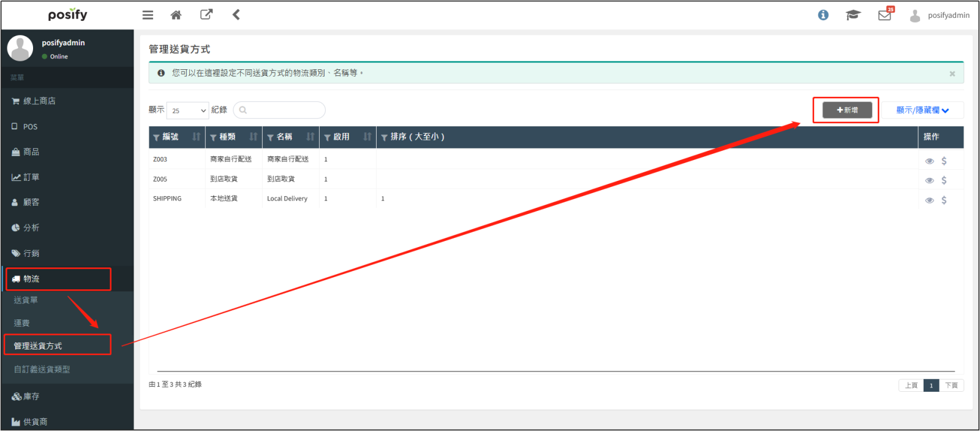This screenshot has height=431, width=980.
Task: Open the graduation cap tutorial icon
Action: pyautogui.click(x=853, y=15)
